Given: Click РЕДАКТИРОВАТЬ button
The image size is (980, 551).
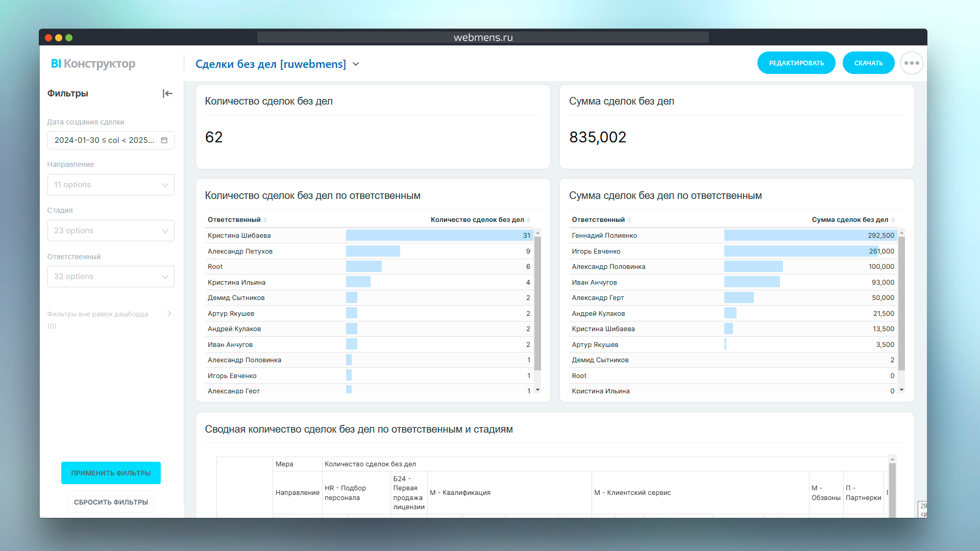Looking at the screenshot, I should click(796, 63).
